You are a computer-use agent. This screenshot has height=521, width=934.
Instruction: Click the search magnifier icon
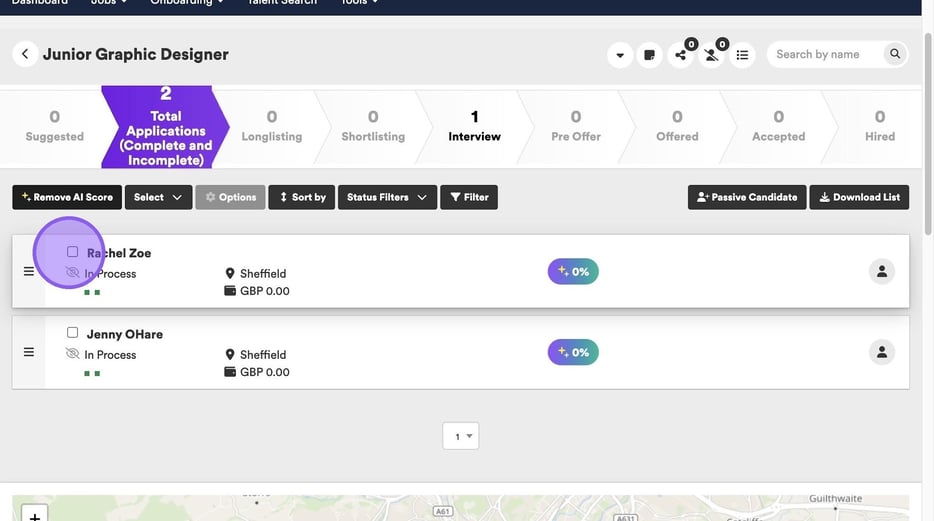[x=895, y=54]
